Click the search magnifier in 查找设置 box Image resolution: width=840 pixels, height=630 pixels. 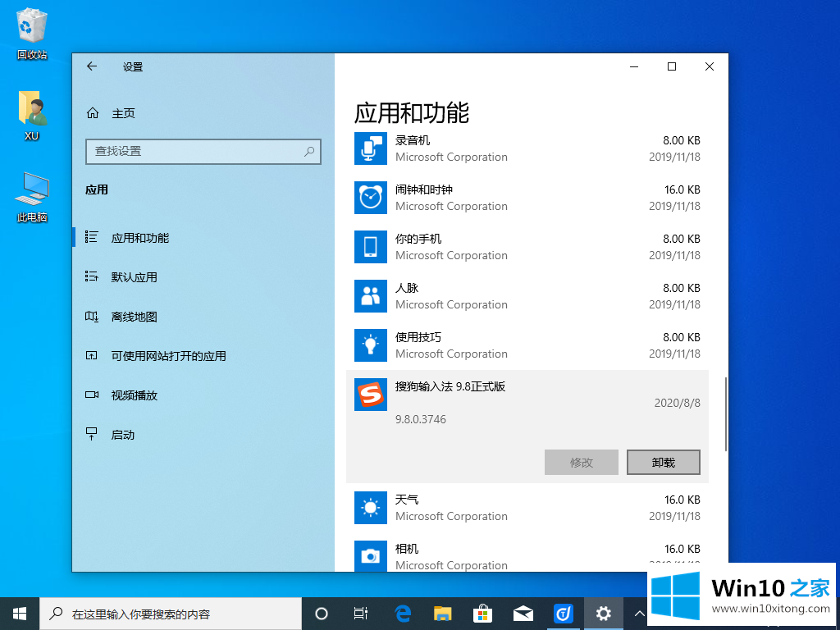point(309,152)
